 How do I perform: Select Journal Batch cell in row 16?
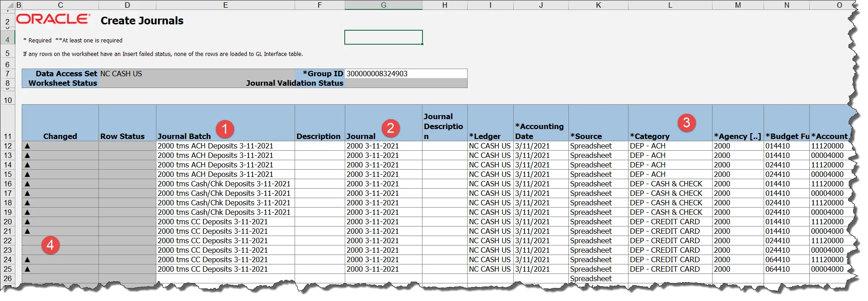[x=225, y=184]
